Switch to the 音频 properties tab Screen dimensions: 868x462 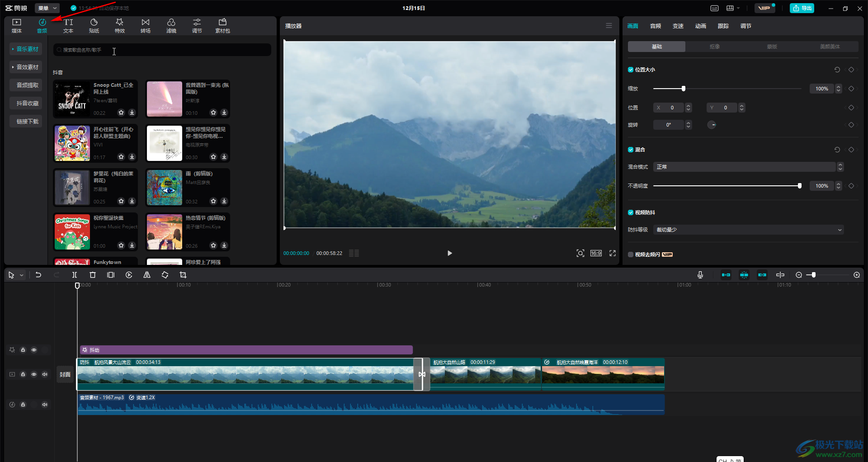656,26
